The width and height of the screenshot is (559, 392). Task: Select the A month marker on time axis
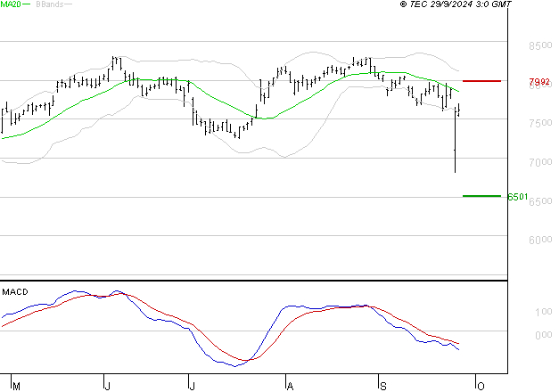tap(290, 387)
